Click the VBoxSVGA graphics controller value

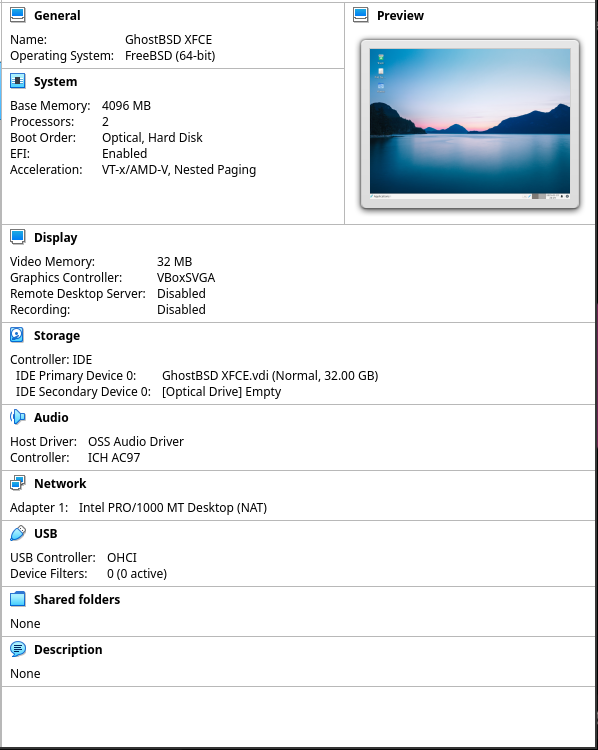pyautogui.click(x=186, y=278)
